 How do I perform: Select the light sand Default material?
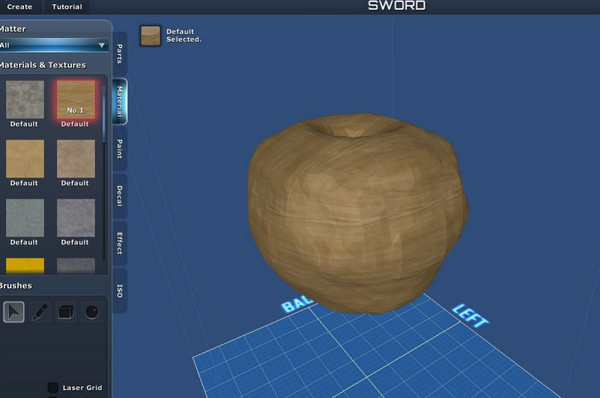click(25, 159)
